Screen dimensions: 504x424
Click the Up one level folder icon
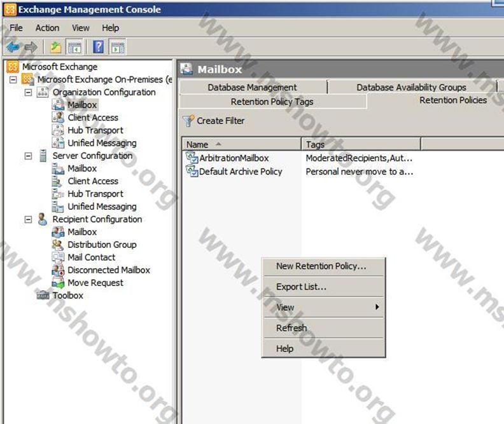[x=56, y=48]
